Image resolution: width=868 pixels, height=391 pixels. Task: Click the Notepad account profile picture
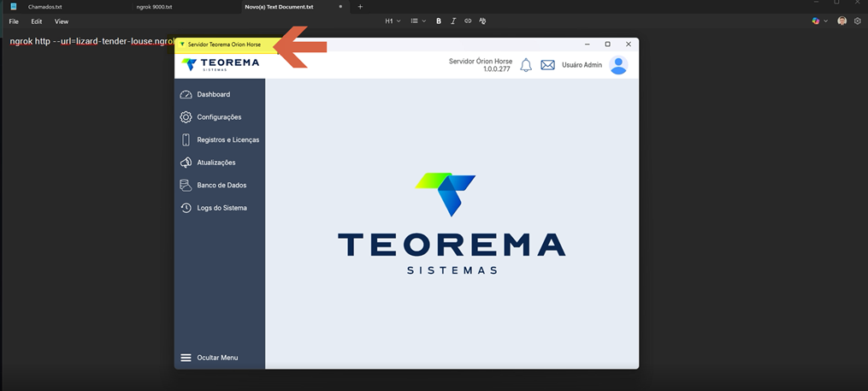click(842, 21)
